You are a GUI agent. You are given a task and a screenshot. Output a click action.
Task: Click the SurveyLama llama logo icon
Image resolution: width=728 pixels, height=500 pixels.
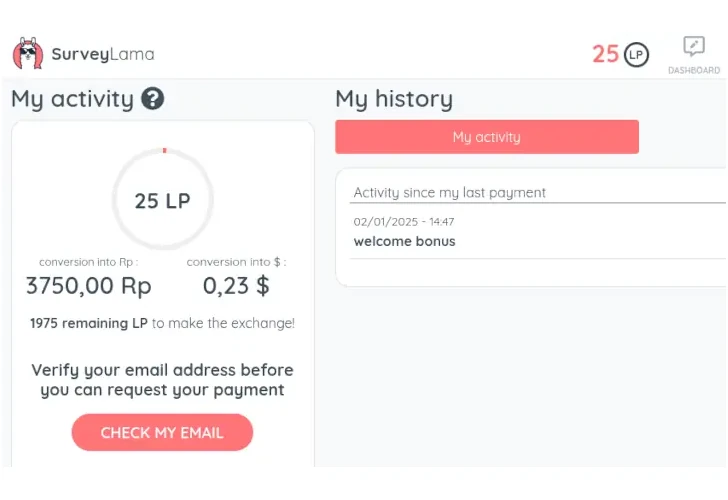tap(28, 54)
